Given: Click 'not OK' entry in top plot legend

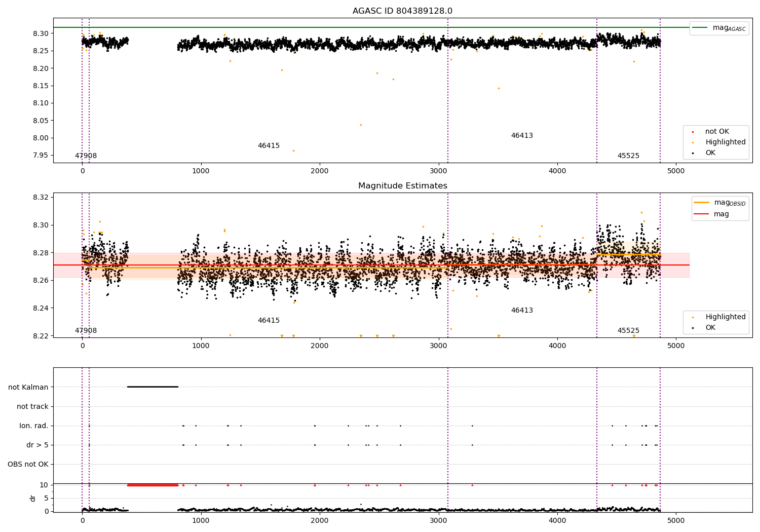Looking at the screenshot, I should [x=717, y=132].
